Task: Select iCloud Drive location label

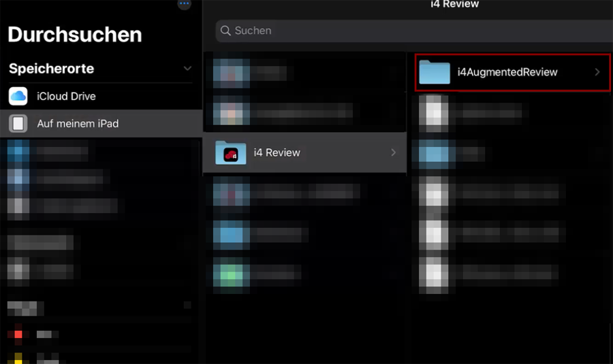Action: [x=66, y=96]
